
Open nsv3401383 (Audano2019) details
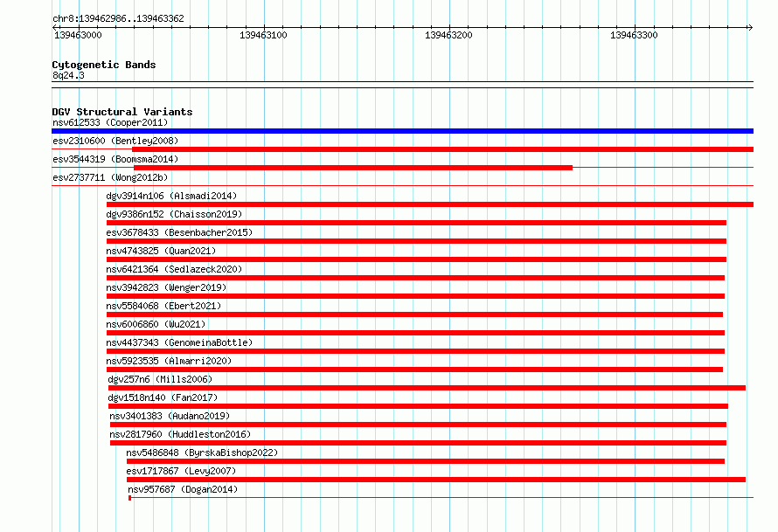[x=170, y=416]
